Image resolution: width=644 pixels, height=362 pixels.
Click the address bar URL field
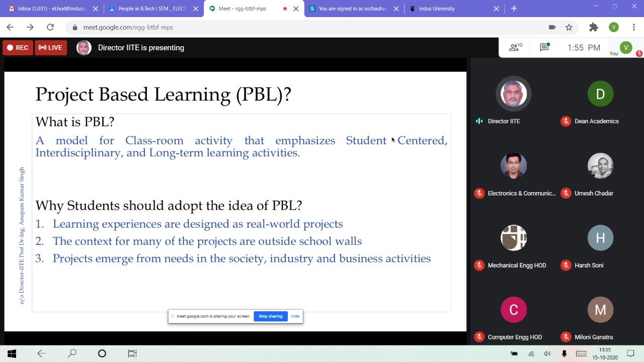click(302, 27)
